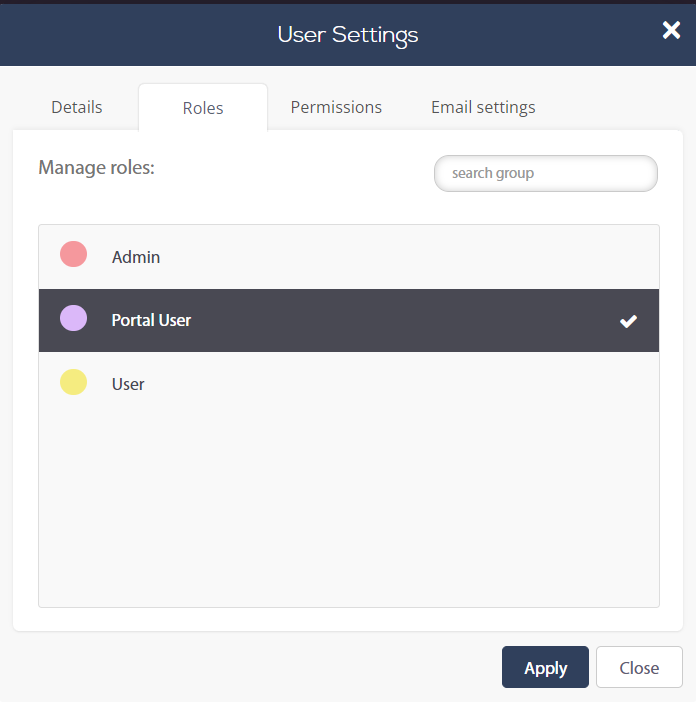Click the pink Admin role color circle
Viewport: 696px width, 702px height.
point(73,254)
